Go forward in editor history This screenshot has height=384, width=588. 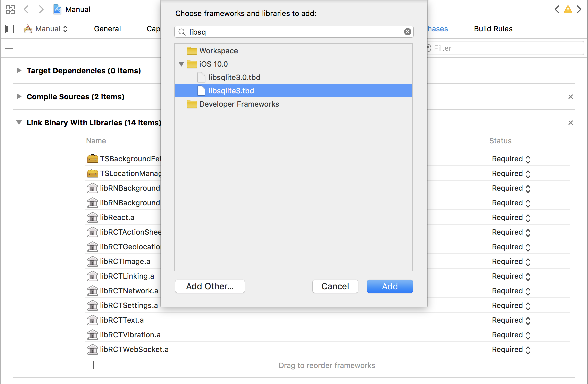coord(41,9)
